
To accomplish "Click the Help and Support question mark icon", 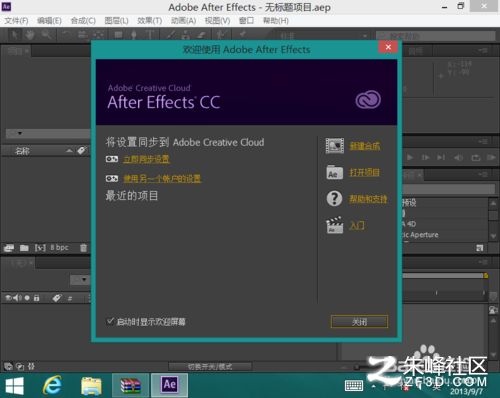I will click(x=334, y=199).
